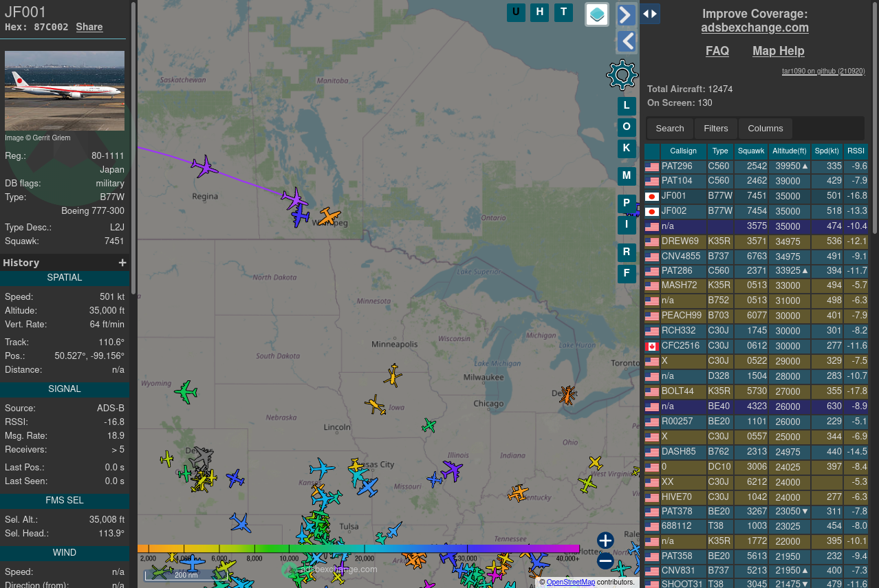
Task: Select the HIVE70 row in table
Action: 757,498
